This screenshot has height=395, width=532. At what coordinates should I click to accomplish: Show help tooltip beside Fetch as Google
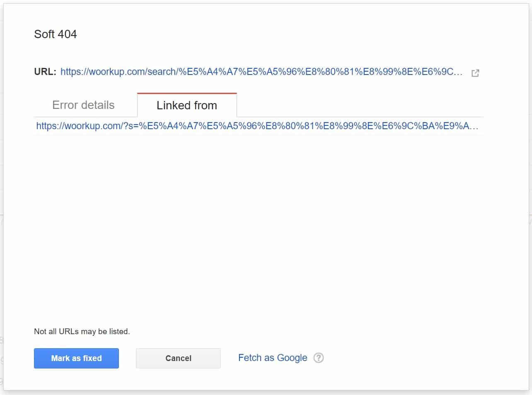pos(318,358)
